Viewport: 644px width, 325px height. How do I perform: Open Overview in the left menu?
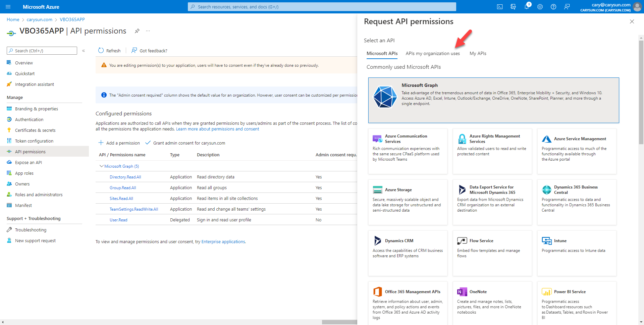(24, 63)
